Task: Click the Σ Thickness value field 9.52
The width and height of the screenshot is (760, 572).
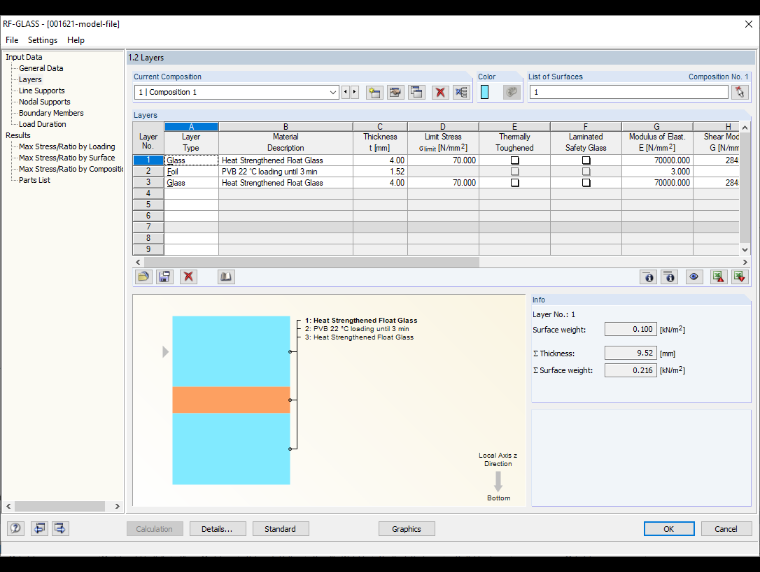Action: pyautogui.click(x=631, y=353)
